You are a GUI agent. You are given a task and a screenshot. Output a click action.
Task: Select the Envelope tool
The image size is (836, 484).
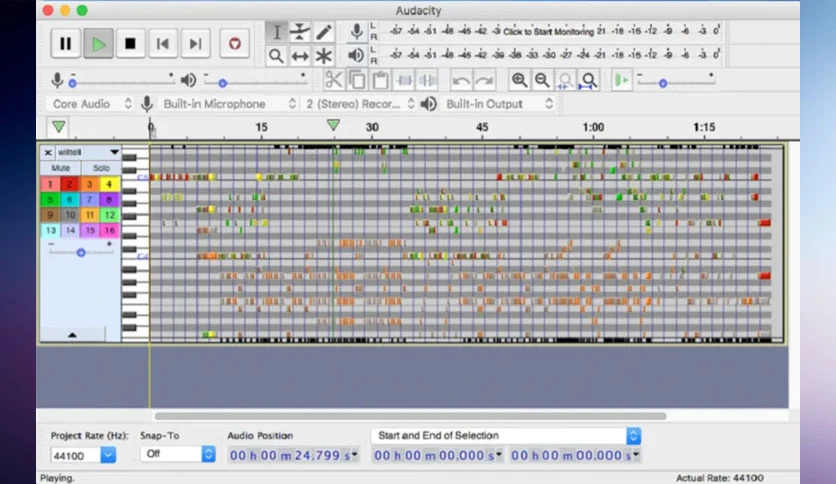[300, 32]
